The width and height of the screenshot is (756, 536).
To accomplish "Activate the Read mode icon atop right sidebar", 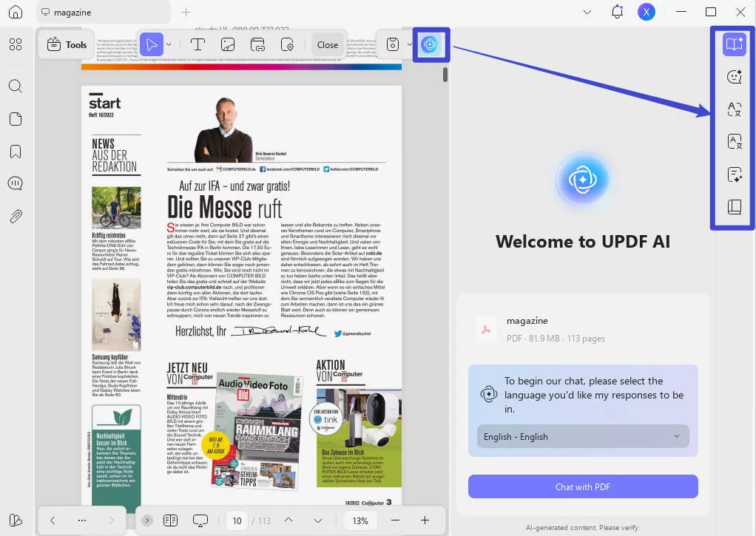I will [734, 44].
